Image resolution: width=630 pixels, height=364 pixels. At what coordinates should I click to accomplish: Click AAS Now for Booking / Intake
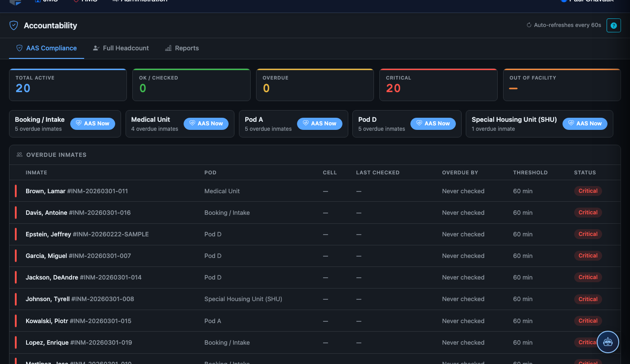tap(93, 124)
